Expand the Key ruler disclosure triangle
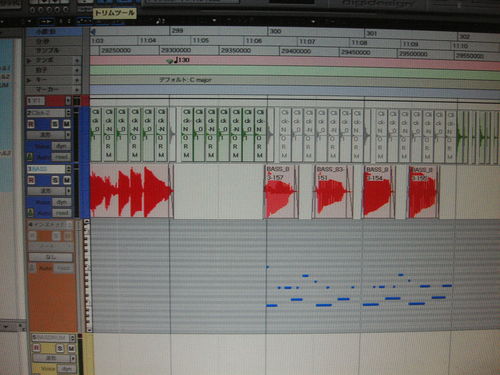 coord(29,80)
